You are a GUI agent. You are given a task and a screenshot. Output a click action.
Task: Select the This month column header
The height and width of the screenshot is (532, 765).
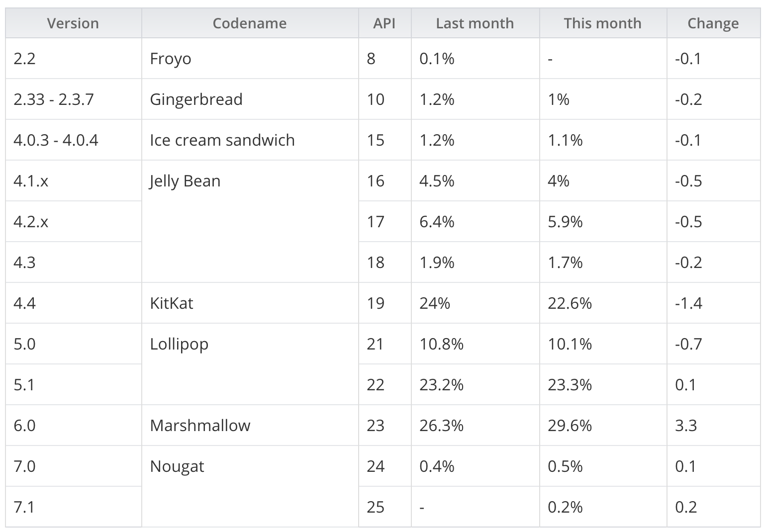[x=603, y=23]
